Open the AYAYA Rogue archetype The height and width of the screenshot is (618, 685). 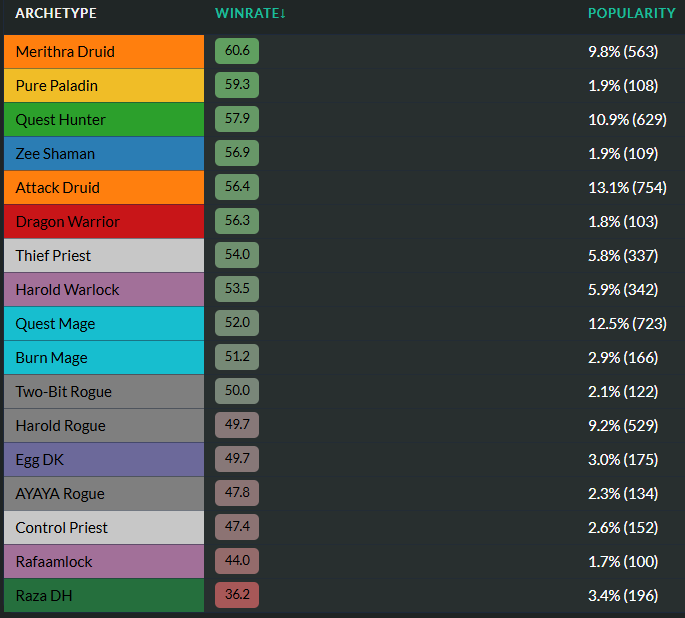point(104,494)
